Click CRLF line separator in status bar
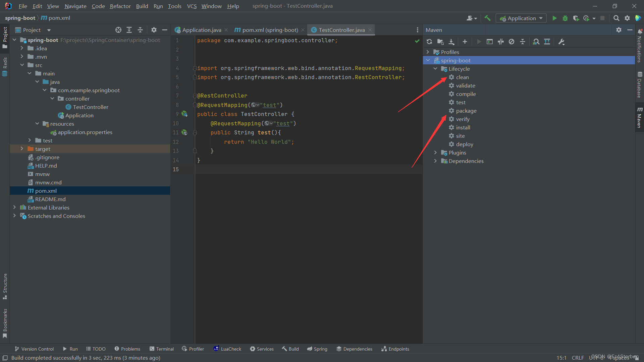 [578, 358]
